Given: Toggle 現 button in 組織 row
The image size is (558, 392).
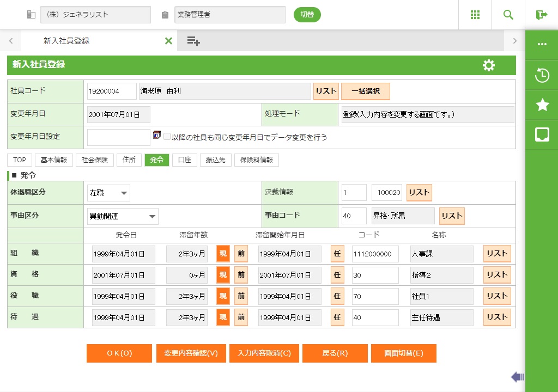Looking at the screenshot, I should coord(223,254).
